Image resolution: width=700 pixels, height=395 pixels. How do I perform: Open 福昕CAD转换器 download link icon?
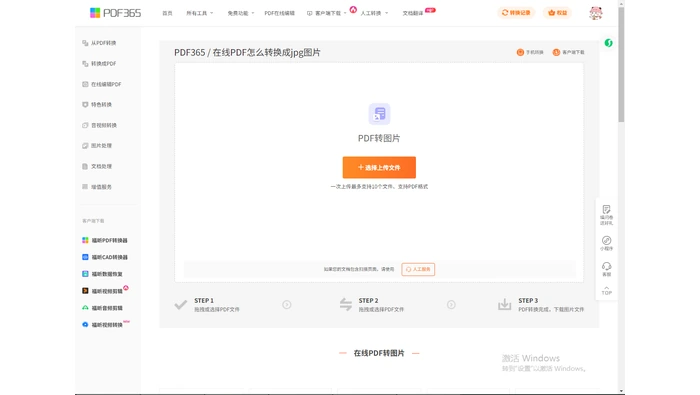[85, 257]
